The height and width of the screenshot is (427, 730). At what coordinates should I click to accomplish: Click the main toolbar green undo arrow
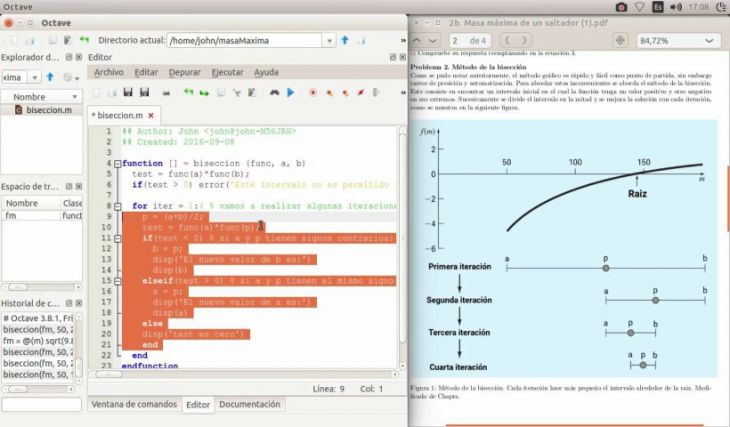(x=84, y=40)
